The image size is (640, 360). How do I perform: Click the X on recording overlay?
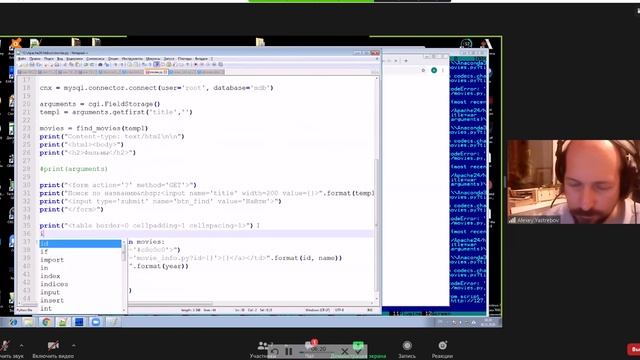pyautogui.click(x=344, y=351)
